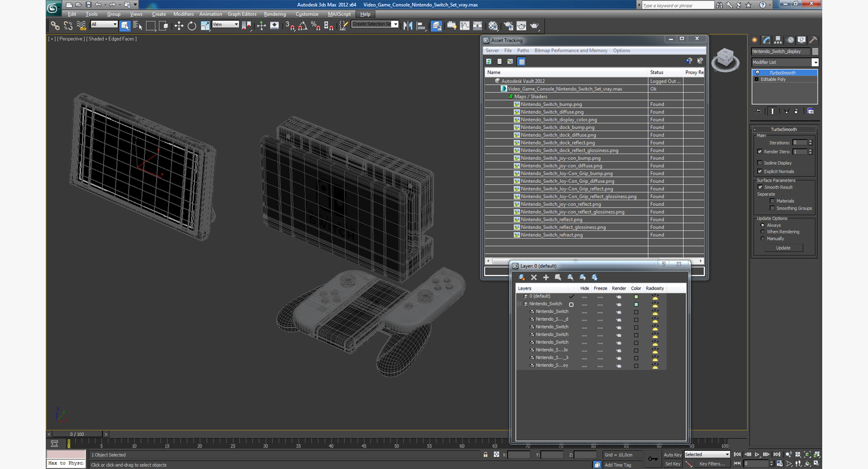The height and width of the screenshot is (469, 868).
Task: Open the Graph Editors menu
Action: (x=242, y=14)
